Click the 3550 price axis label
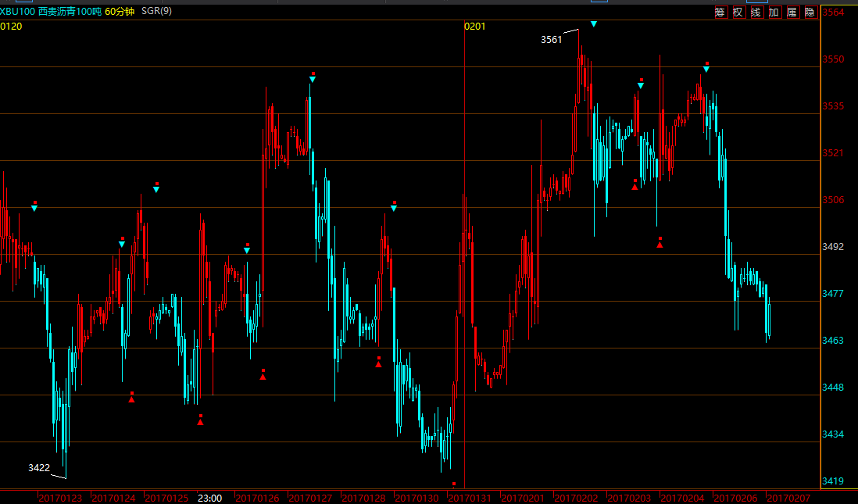The width and height of the screenshot is (858, 504). pos(833,59)
